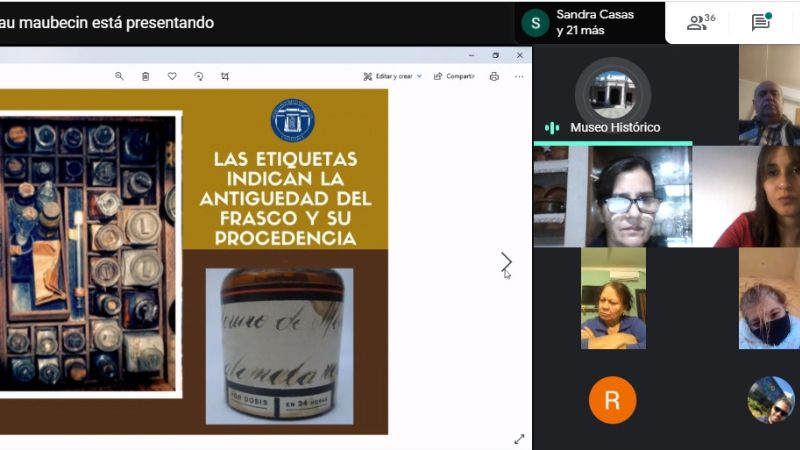Add photo to favorites with heart icon
Screen dimensions: 800x450
coord(172,76)
